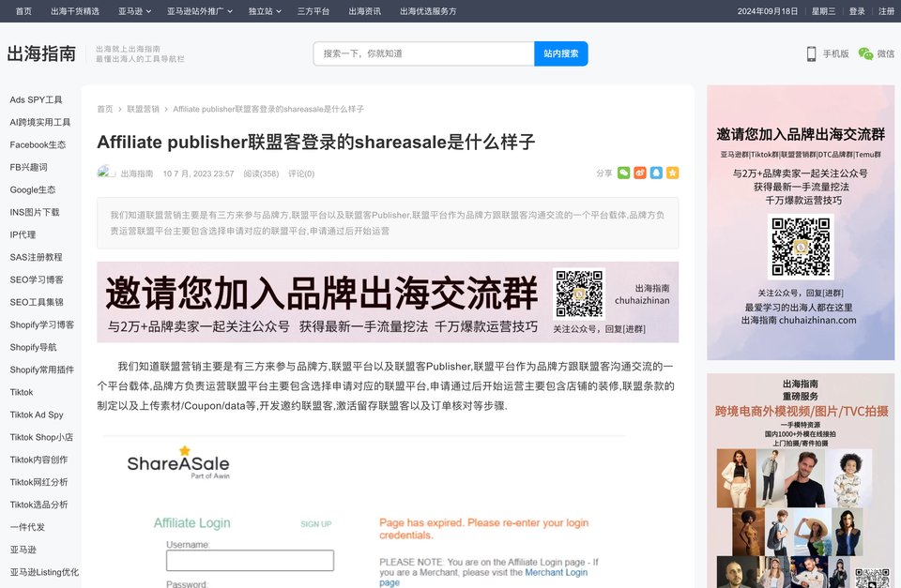Viewport: 901px width, 588px height.
Task: Open IP代理 in the sidebar
Action: [x=23, y=234]
